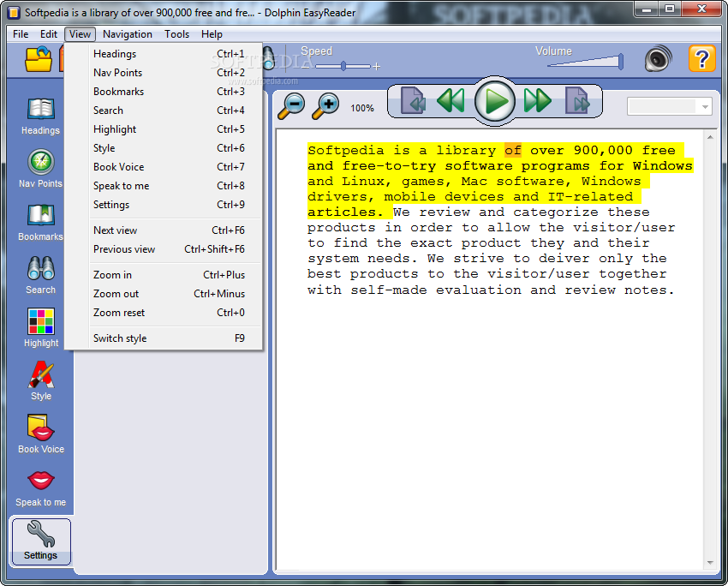Open the Navigation menu
This screenshot has width=728, height=586.
click(x=128, y=34)
